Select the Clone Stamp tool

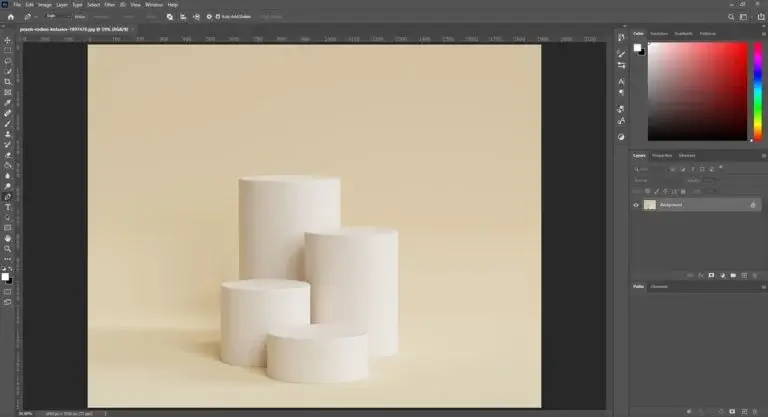pyautogui.click(x=8, y=134)
